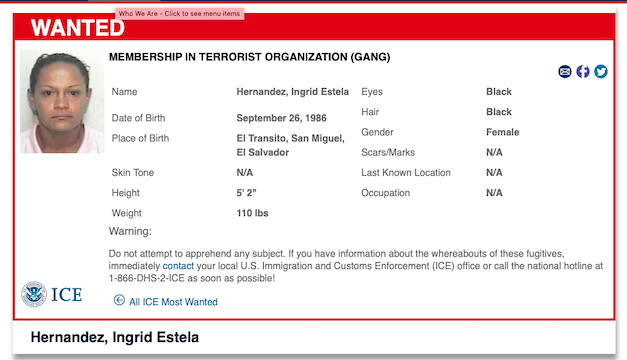The height and width of the screenshot is (360, 627).
Task: Select the name value 'Hernandez, Ingrid Estela' in table
Action: [x=292, y=92]
